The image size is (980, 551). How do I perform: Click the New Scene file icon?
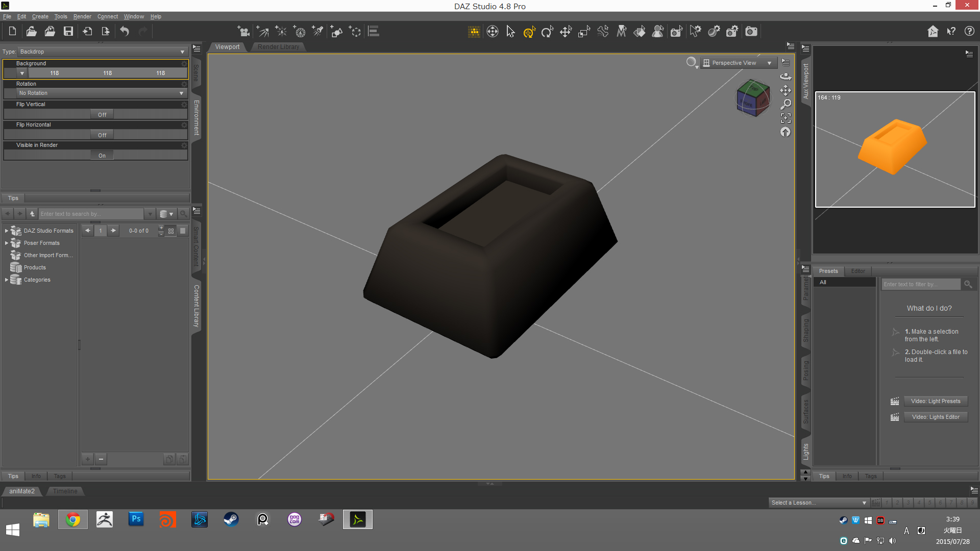12,31
